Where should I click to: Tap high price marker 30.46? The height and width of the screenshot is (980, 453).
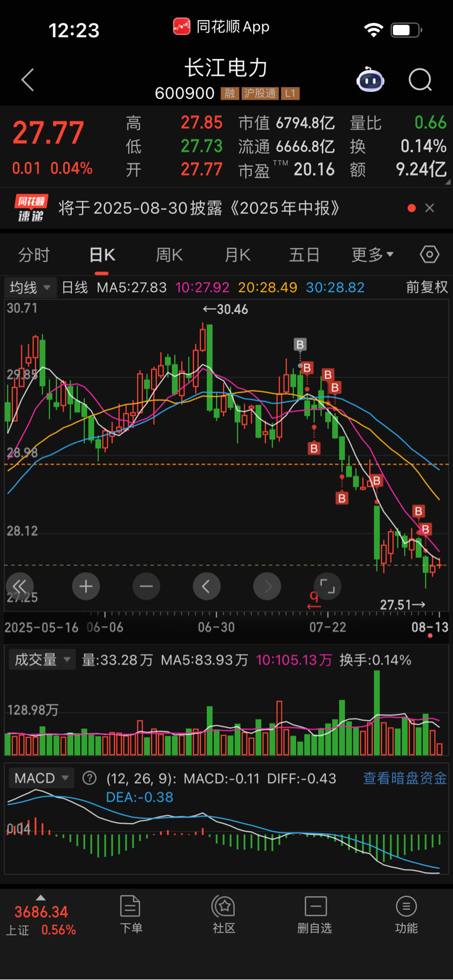click(x=225, y=309)
